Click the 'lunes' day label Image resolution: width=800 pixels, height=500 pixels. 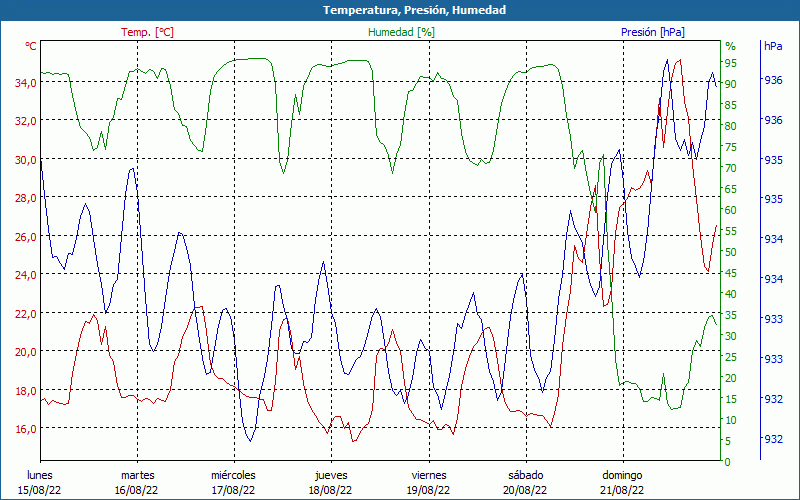pyautogui.click(x=40, y=475)
